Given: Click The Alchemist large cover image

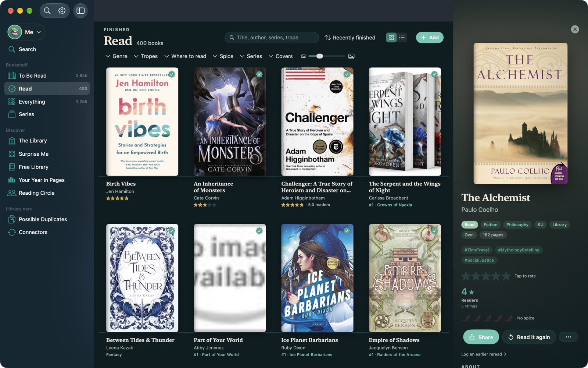Looking at the screenshot, I should click(520, 113).
